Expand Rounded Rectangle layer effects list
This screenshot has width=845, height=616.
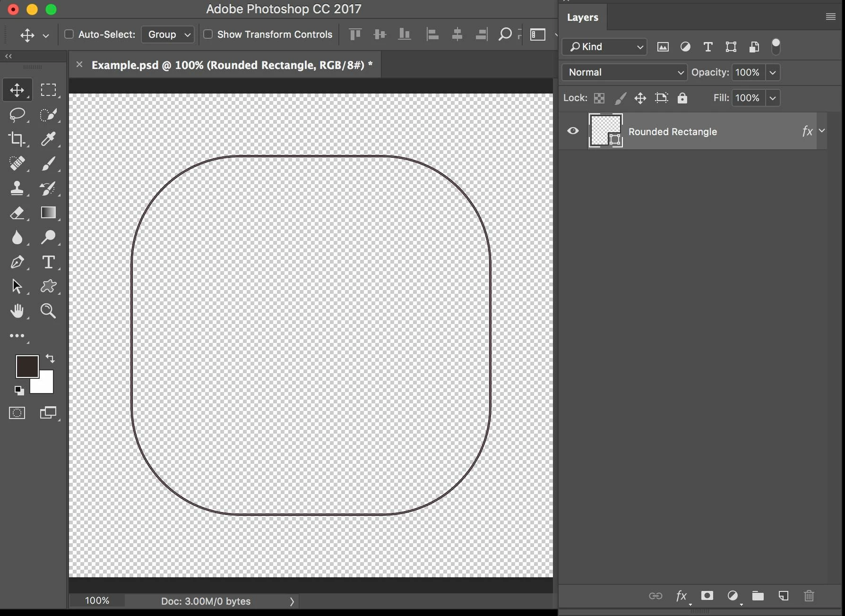(x=822, y=131)
